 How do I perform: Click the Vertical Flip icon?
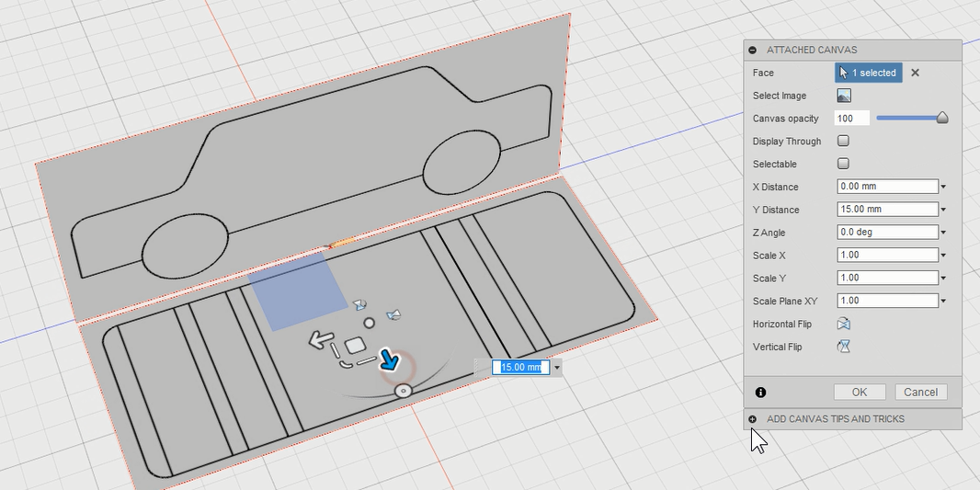coord(844,347)
